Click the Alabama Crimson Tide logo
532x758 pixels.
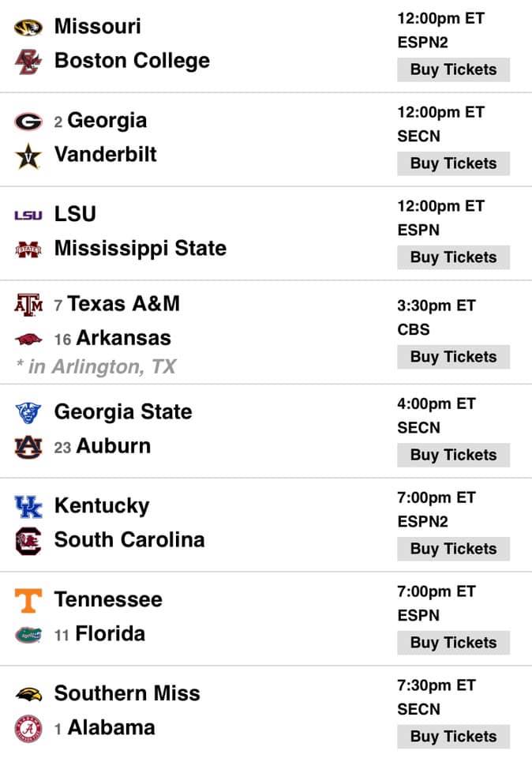tap(28, 728)
